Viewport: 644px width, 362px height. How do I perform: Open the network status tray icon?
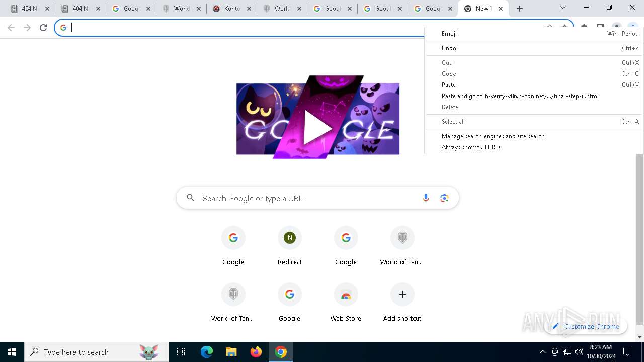point(567,352)
